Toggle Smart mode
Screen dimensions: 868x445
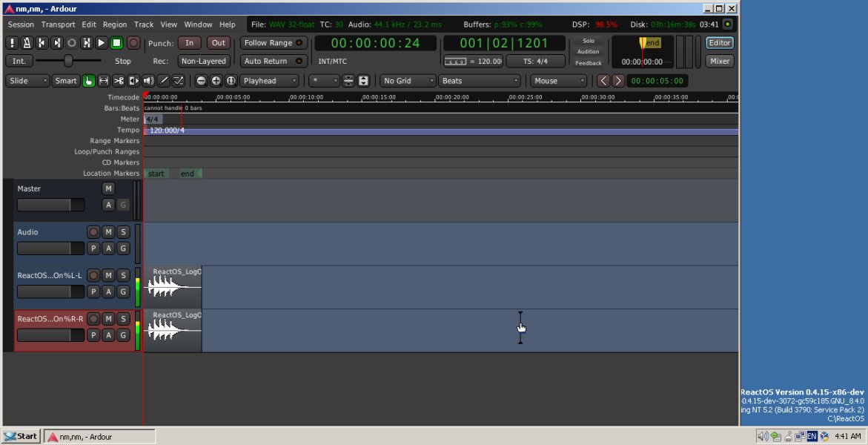(x=66, y=81)
